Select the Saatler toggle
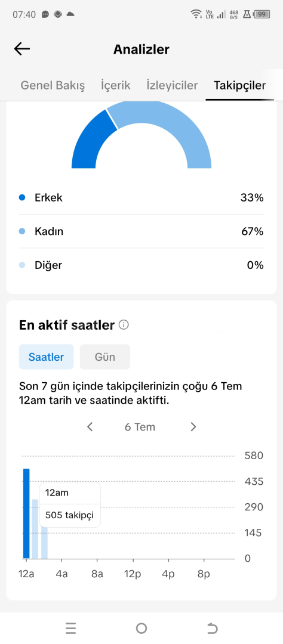The width and height of the screenshot is (283, 644). click(46, 357)
